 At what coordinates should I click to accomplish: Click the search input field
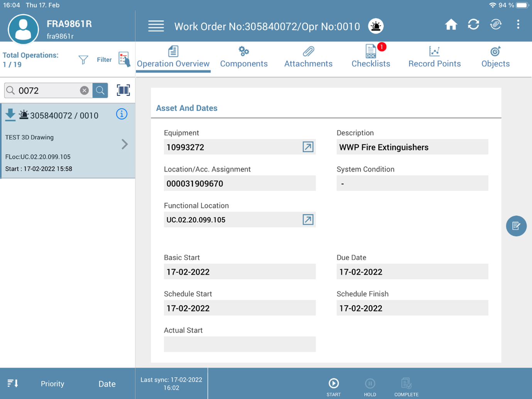tap(46, 90)
